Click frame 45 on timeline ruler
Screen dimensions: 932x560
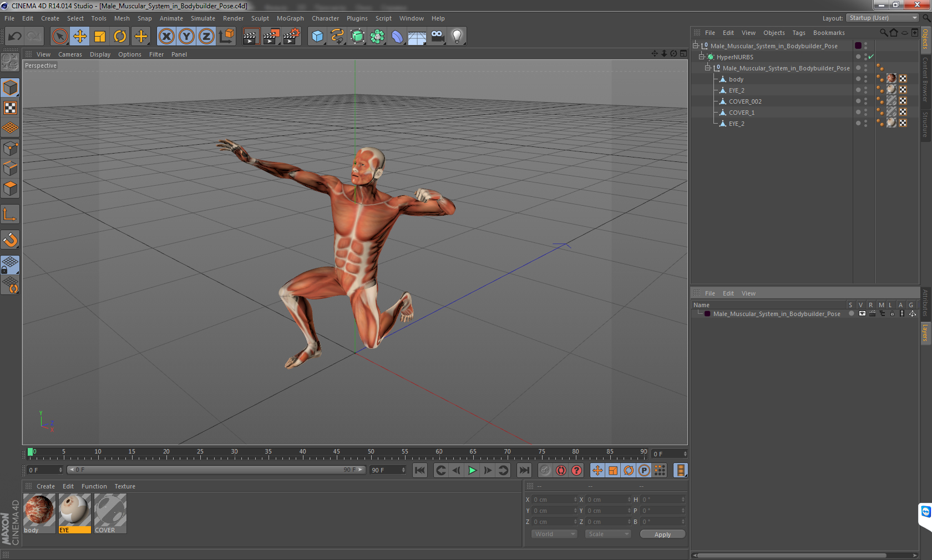click(337, 452)
